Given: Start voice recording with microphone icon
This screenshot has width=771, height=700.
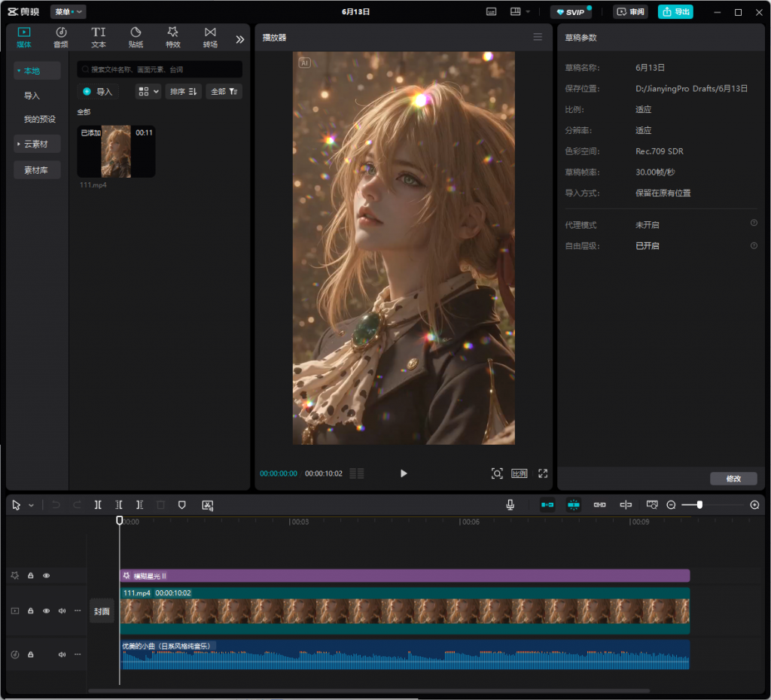Looking at the screenshot, I should point(510,505).
